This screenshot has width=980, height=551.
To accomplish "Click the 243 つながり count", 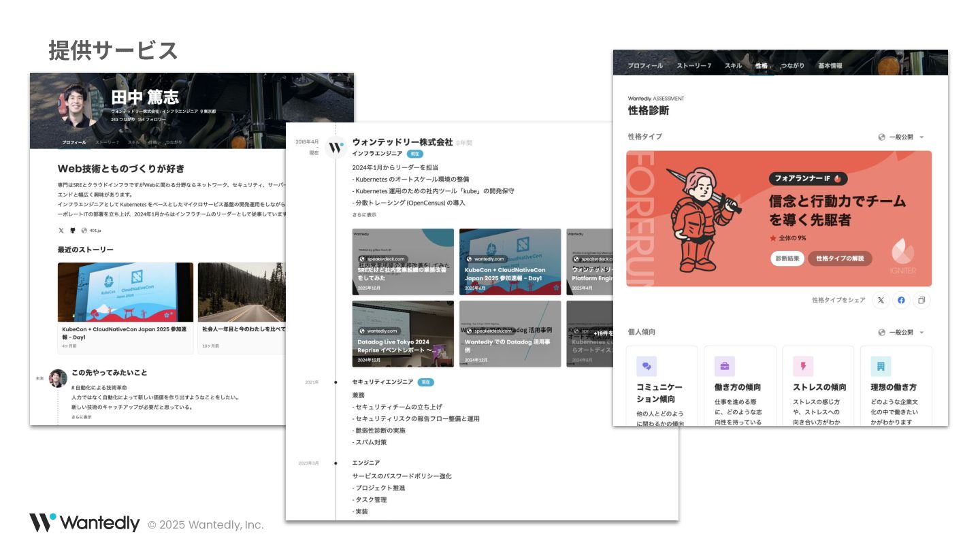I will click(x=122, y=119).
